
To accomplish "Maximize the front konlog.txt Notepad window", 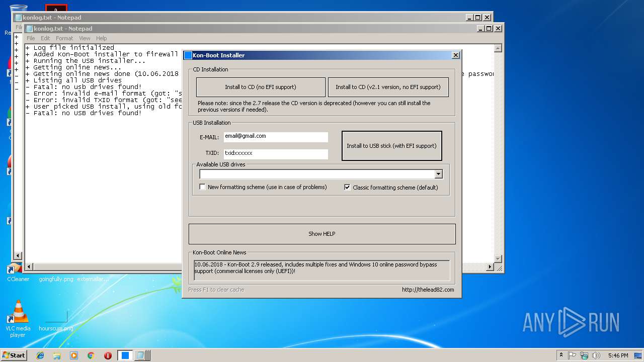I will (489, 29).
